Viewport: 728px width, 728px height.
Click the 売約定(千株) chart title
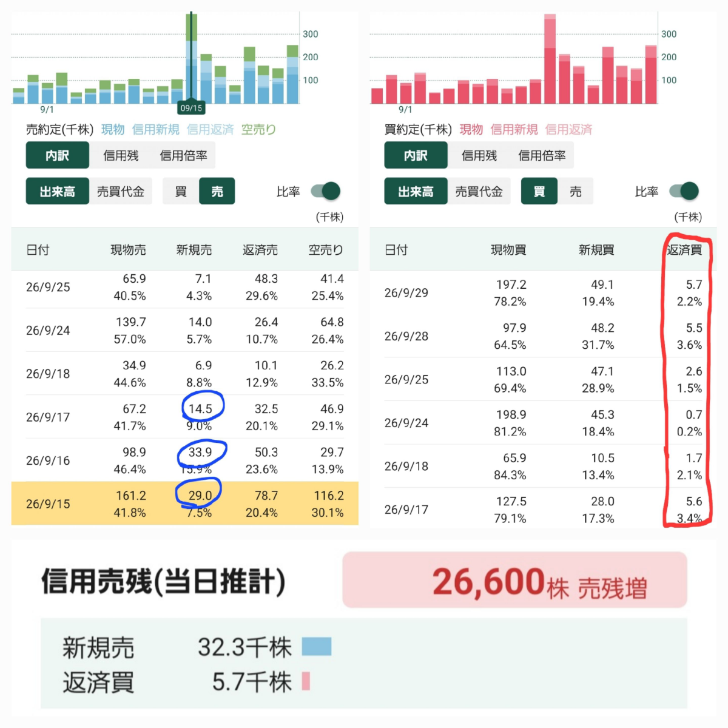[59, 129]
